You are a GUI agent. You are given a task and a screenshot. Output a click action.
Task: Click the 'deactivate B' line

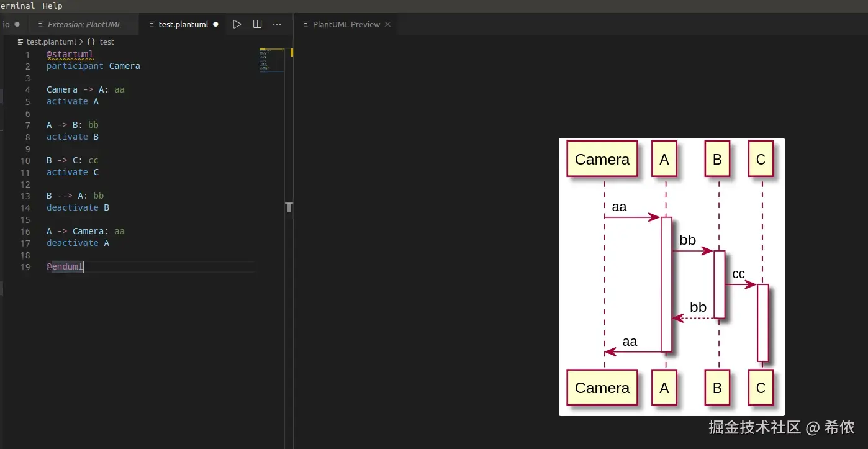[x=78, y=207]
